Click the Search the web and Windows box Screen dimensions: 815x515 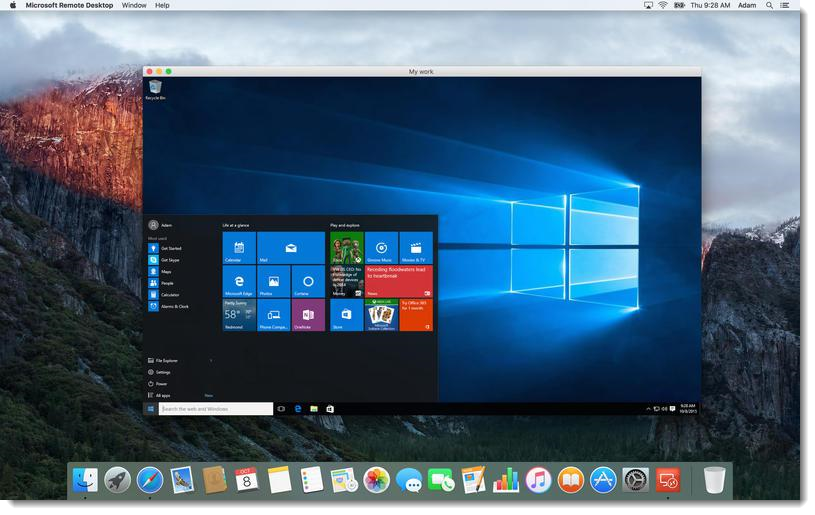point(216,409)
